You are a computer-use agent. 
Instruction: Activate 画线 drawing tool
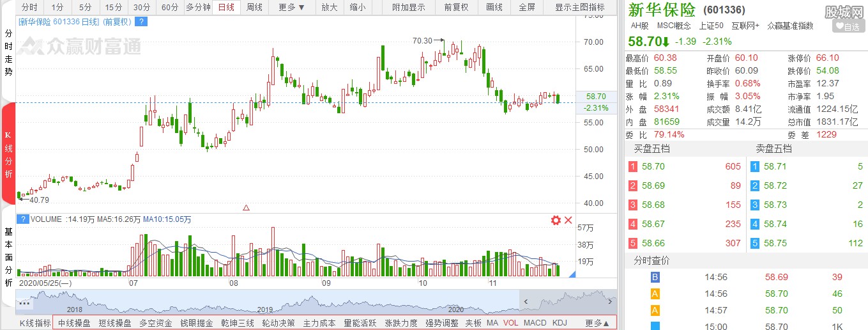pos(494,8)
